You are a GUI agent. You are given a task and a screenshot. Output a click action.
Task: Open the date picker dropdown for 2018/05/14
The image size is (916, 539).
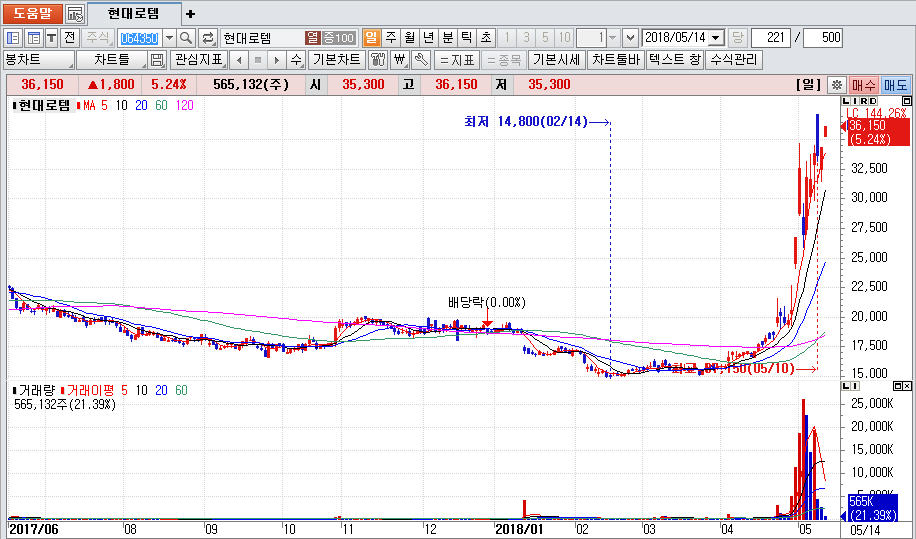point(716,38)
